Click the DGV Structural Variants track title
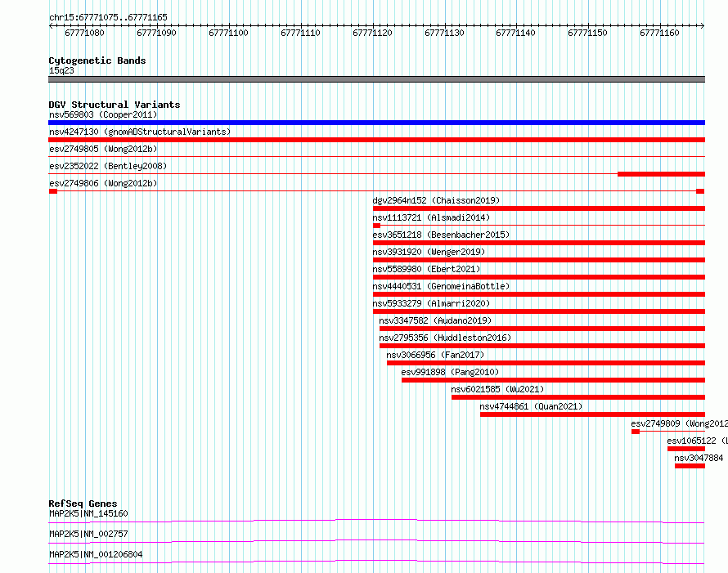728x573 pixels. pyautogui.click(x=115, y=105)
